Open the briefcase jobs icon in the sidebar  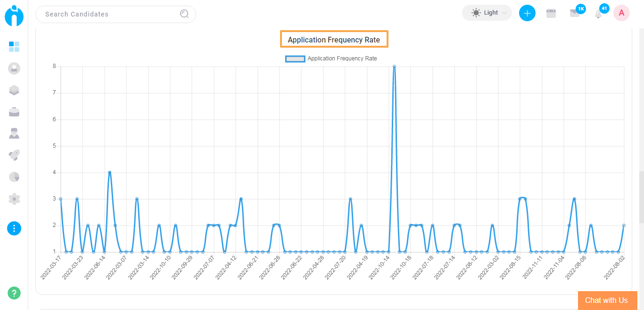click(x=14, y=112)
